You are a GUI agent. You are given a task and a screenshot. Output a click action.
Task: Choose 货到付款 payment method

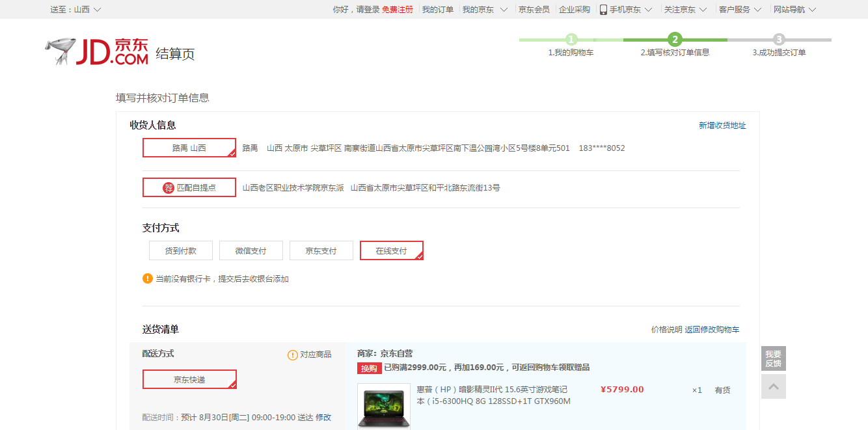pyautogui.click(x=180, y=250)
